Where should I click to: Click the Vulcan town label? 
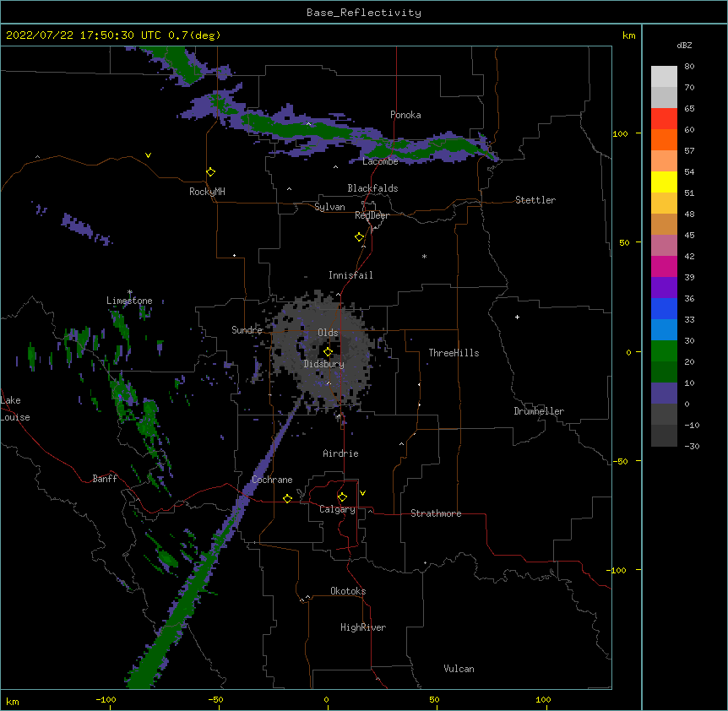click(459, 669)
